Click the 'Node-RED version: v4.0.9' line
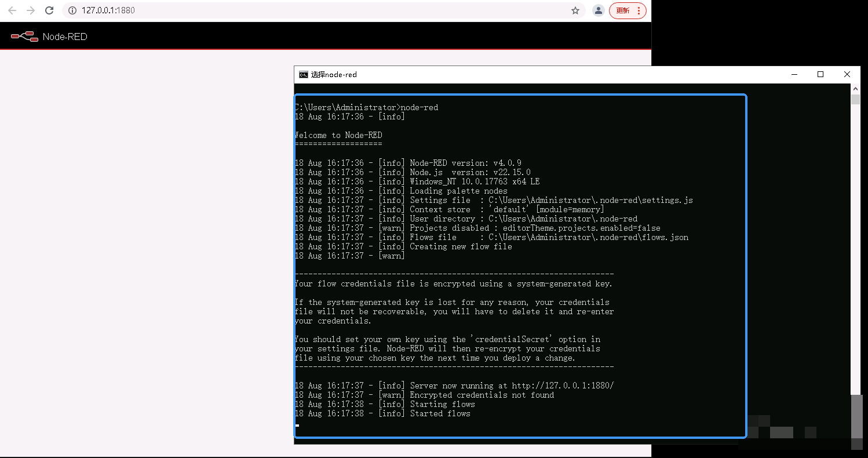 408,163
